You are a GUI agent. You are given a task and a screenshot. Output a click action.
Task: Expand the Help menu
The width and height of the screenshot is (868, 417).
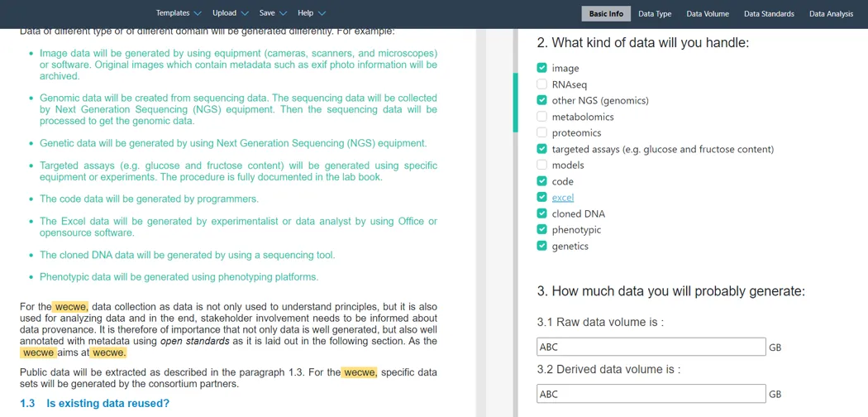[311, 13]
